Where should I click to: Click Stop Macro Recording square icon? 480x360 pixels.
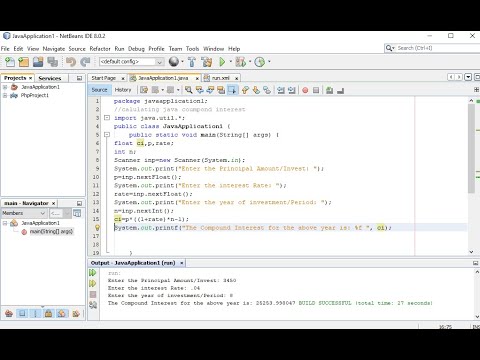[316, 90]
